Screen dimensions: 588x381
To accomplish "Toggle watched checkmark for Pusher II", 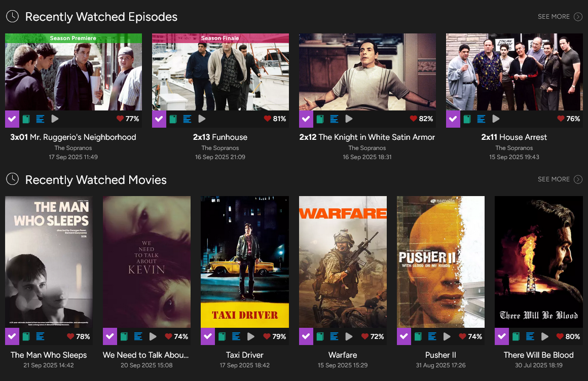I will click(x=404, y=336).
